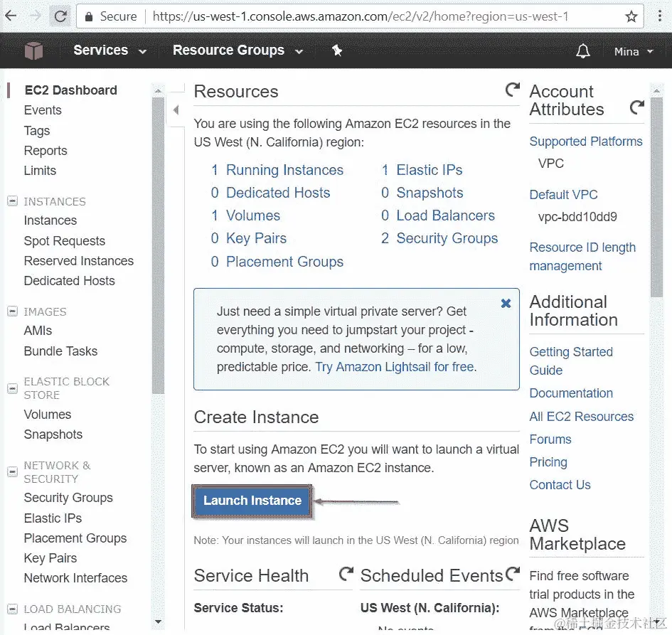
Task: Click the Launch Instance button
Action: (252, 501)
